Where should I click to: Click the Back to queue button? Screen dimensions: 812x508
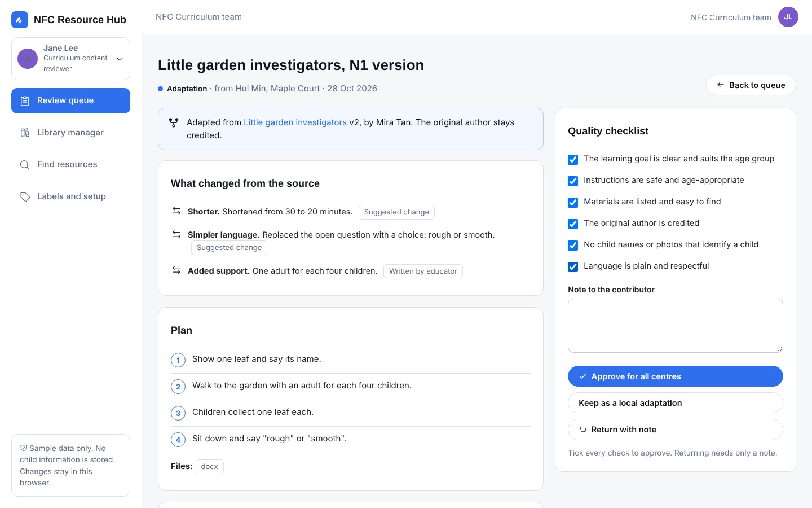pos(751,85)
